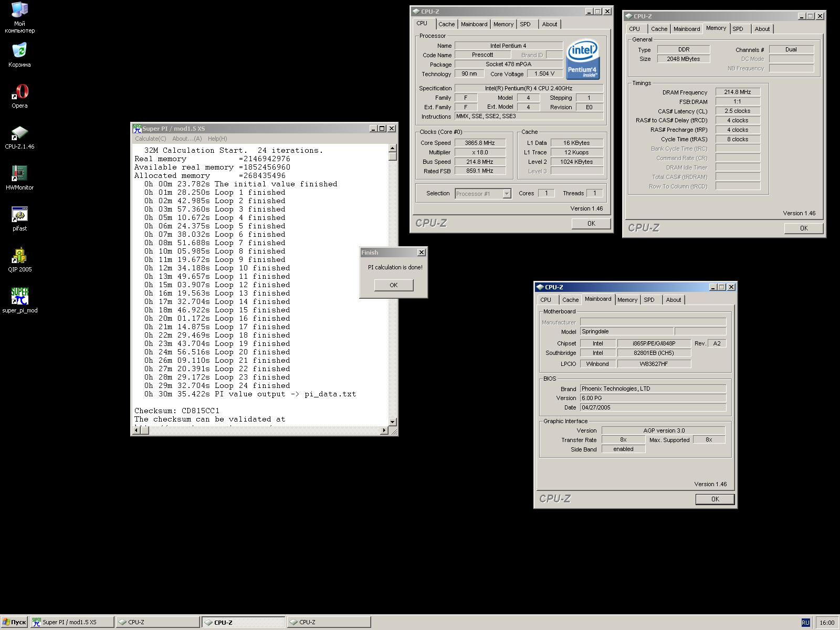840x630 pixels.
Task: Open SPD tab in the CPU window
Action: [x=526, y=24]
